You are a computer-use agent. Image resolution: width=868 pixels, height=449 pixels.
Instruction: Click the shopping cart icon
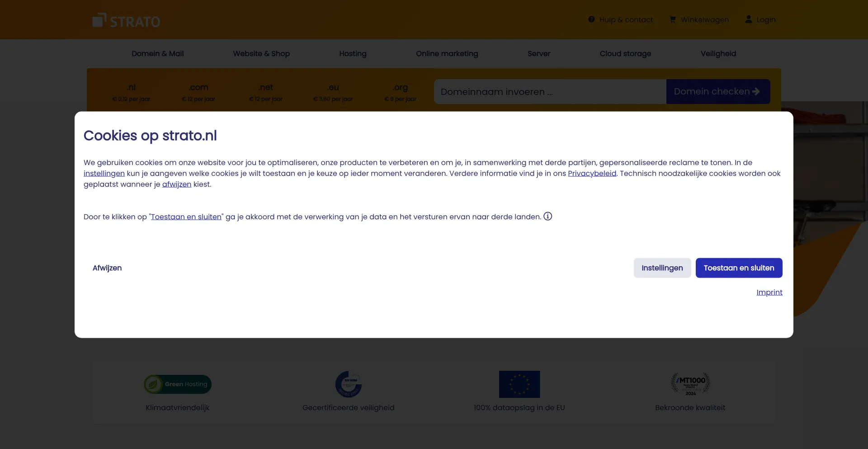[673, 19]
